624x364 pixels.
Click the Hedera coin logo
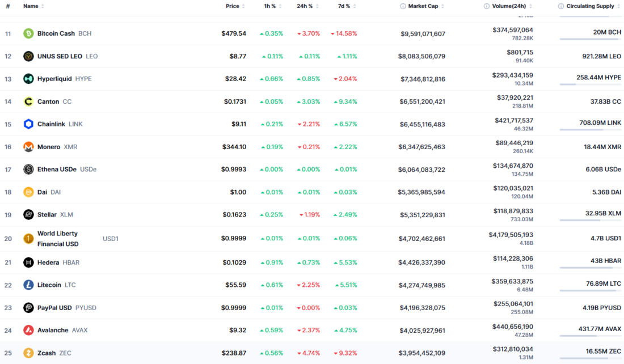tap(28, 263)
